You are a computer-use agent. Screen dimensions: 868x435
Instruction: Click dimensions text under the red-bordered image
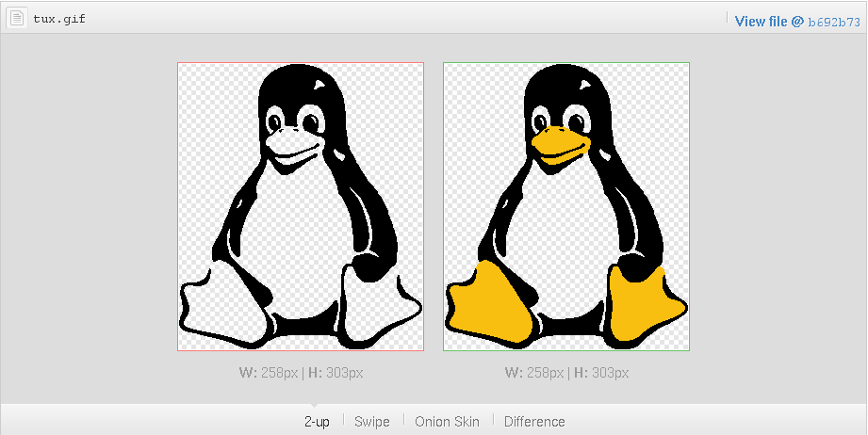click(x=301, y=373)
